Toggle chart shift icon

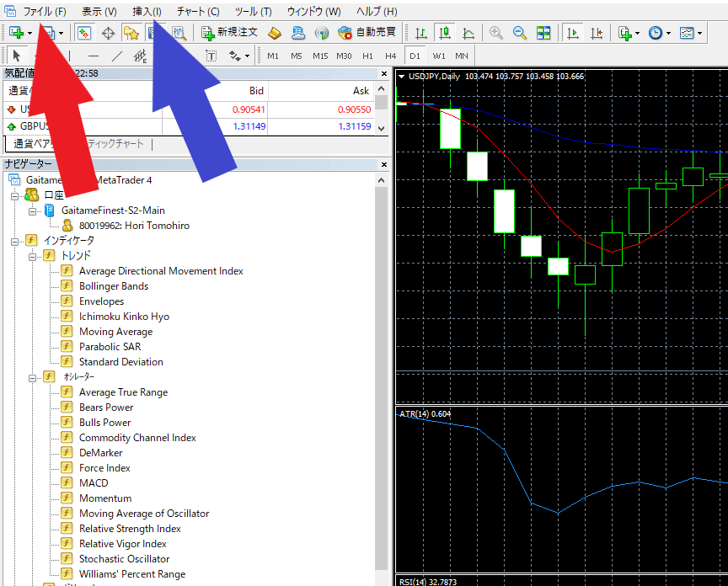[597, 33]
